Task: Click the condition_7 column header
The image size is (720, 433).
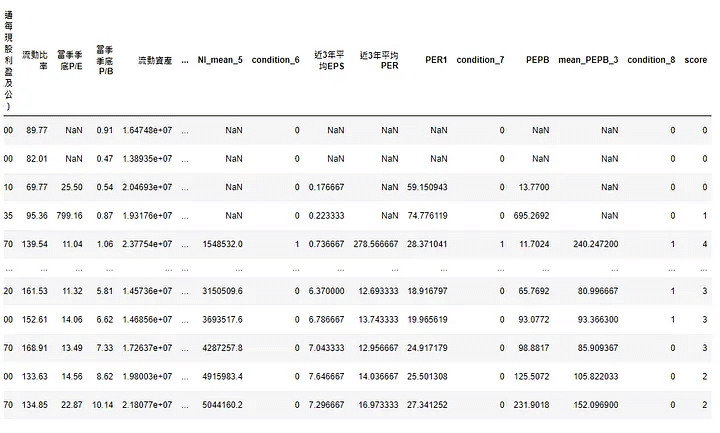Action: 480,60
